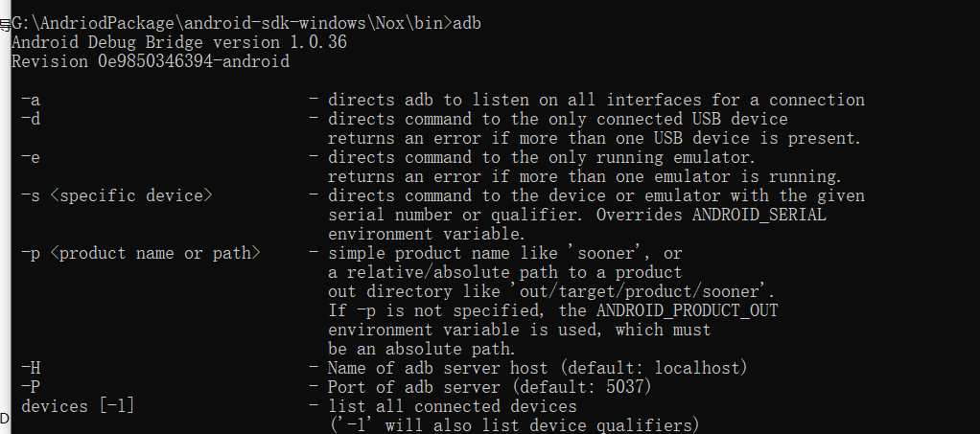Click the ANDROID_PRODUCT_OUT text in the description
Screen dimensions: 980x434
point(688,310)
